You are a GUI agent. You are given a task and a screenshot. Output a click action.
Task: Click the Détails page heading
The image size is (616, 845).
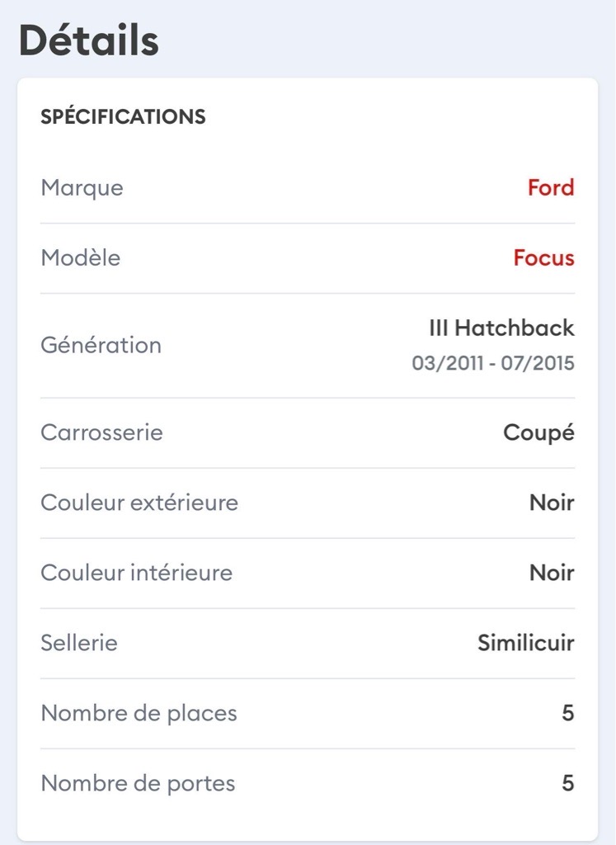pos(89,41)
